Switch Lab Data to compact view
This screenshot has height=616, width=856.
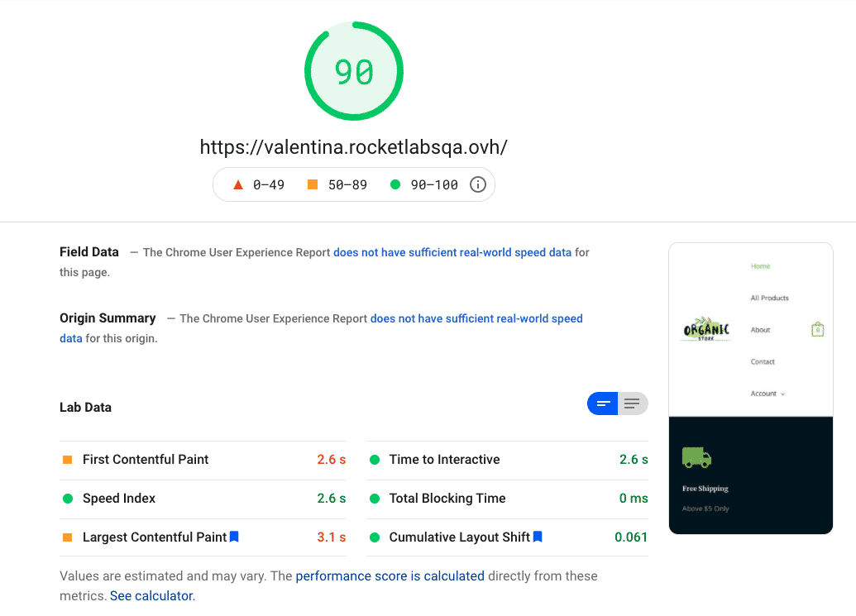pyautogui.click(x=603, y=404)
